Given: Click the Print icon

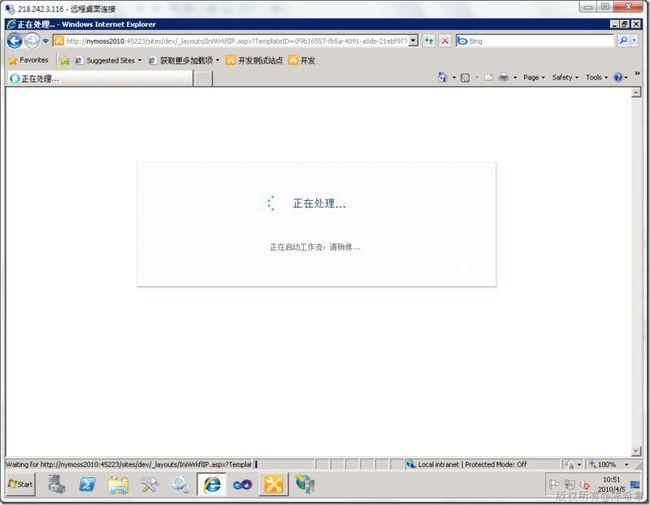Looking at the screenshot, I should (x=503, y=78).
